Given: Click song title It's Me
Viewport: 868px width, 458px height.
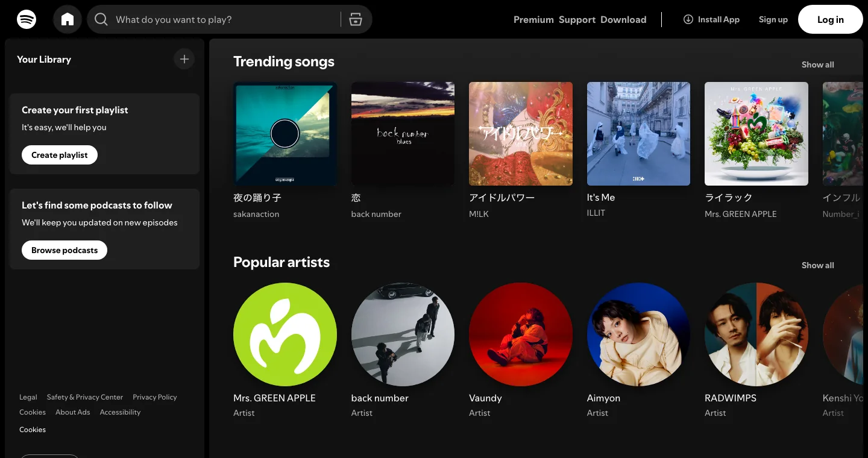Looking at the screenshot, I should 601,198.
